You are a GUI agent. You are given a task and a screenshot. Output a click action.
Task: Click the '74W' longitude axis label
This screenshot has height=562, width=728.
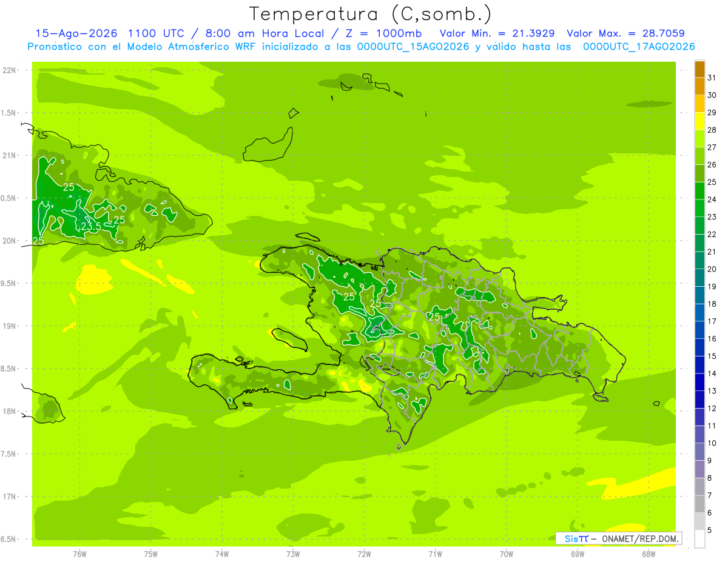[x=222, y=554]
